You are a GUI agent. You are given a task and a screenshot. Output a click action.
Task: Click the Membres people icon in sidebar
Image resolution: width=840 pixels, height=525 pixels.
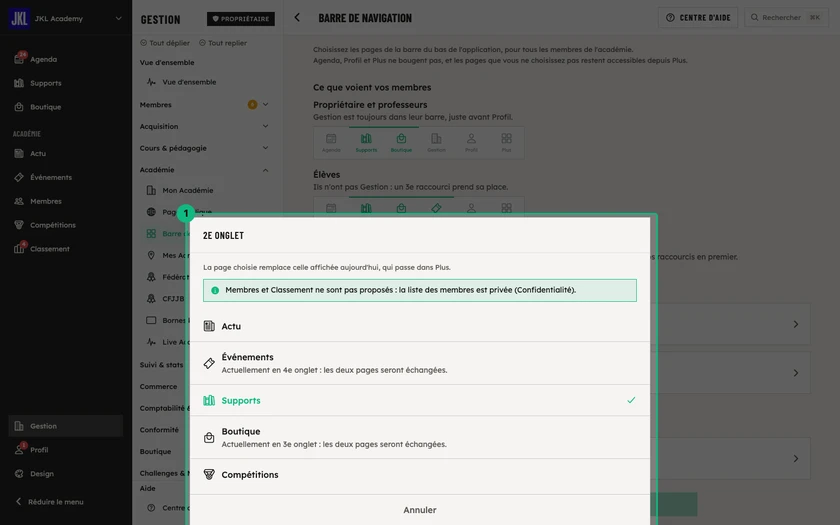[19, 201]
